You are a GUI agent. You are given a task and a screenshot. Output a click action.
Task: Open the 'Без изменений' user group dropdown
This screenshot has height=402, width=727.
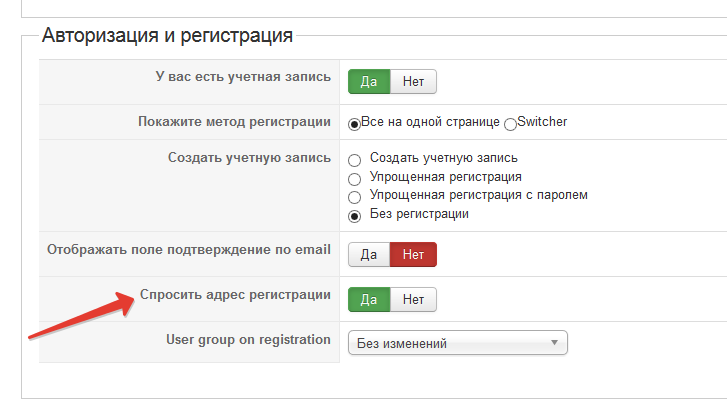click(x=457, y=344)
